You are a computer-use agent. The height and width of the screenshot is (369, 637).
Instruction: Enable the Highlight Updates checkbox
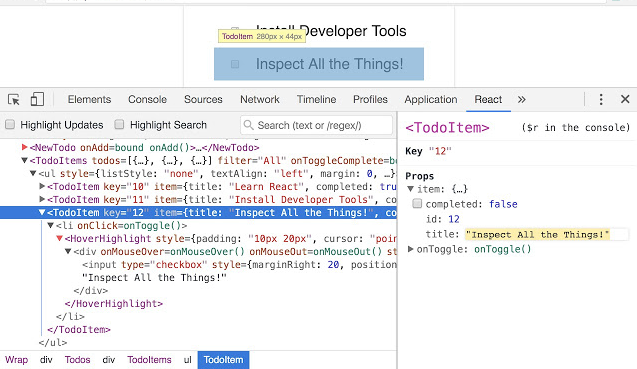coord(10,124)
